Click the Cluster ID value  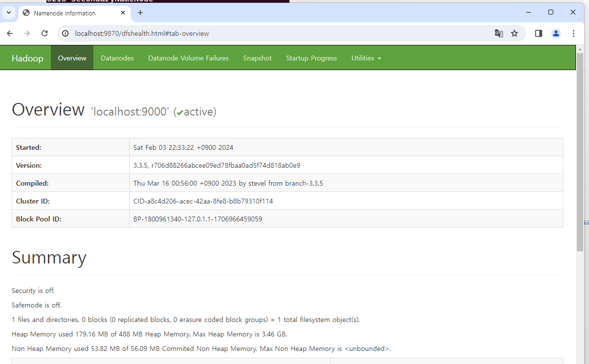coord(203,201)
